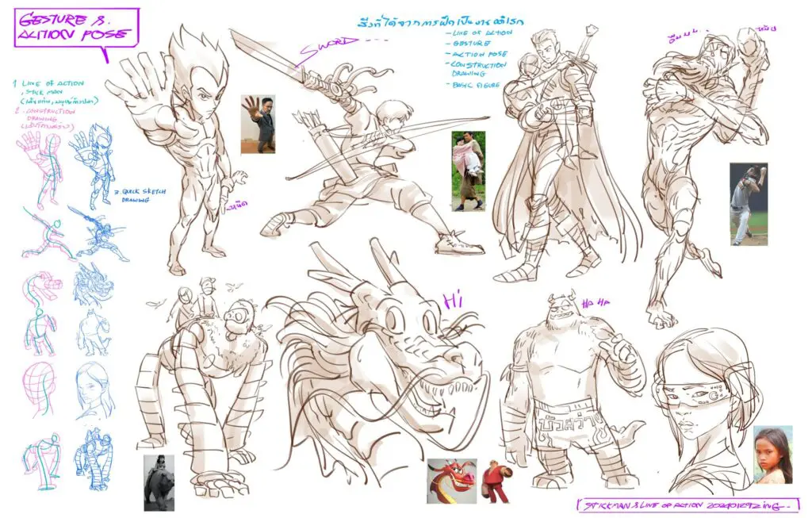812x518 pixels.
Task: Click the red Mushu dragon reference image
Action: (x=451, y=481)
